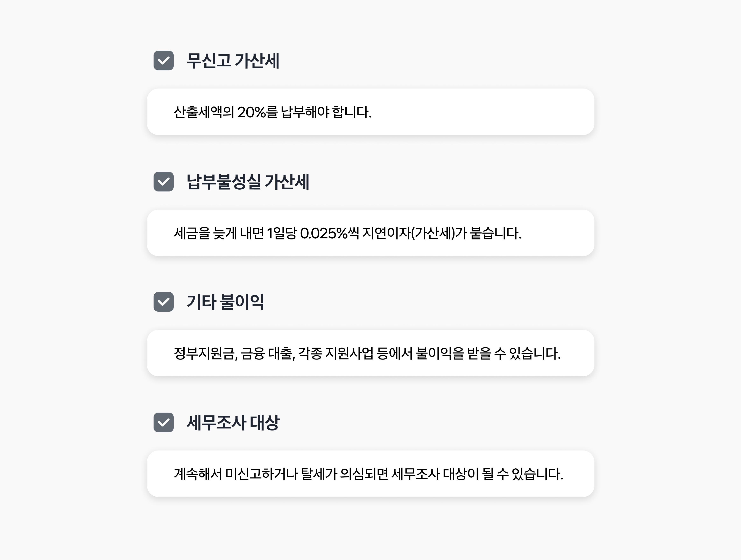
Task: Select the 납부불성실 가산세 heading text
Action: [x=248, y=182]
